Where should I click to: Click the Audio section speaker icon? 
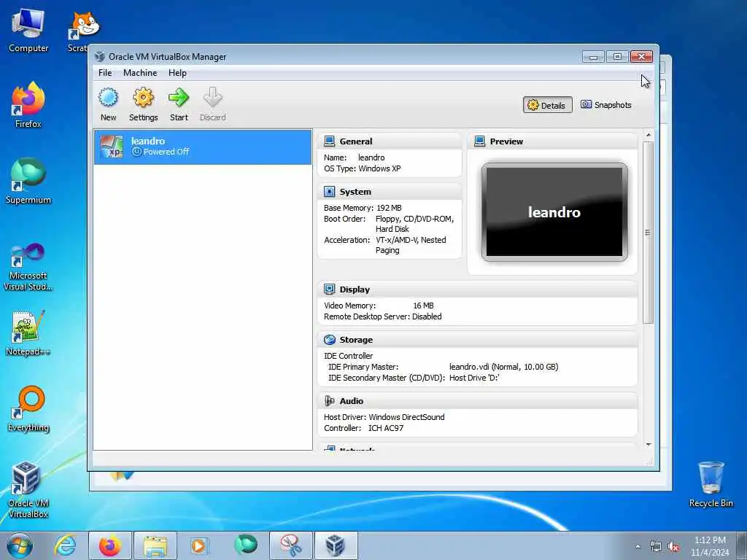pos(329,401)
